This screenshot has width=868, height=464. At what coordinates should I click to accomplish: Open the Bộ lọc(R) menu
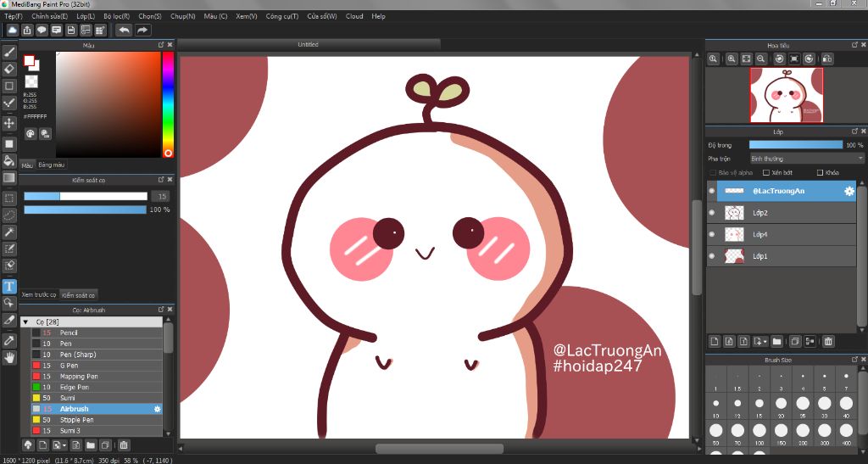pyautogui.click(x=116, y=17)
